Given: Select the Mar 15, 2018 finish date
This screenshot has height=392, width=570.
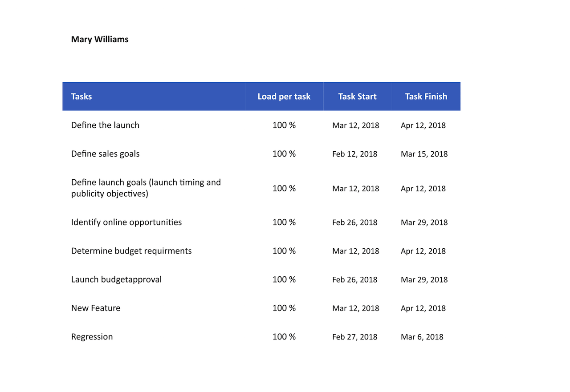Looking at the screenshot, I should tap(424, 154).
